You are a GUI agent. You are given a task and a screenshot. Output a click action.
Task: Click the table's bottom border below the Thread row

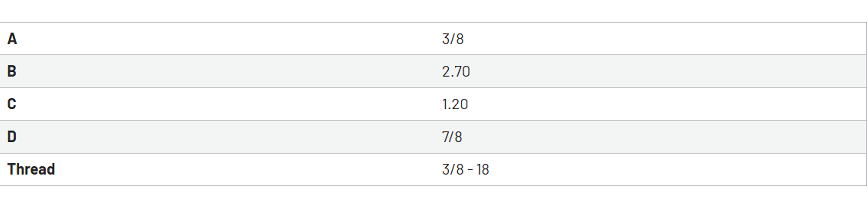pos(433,186)
